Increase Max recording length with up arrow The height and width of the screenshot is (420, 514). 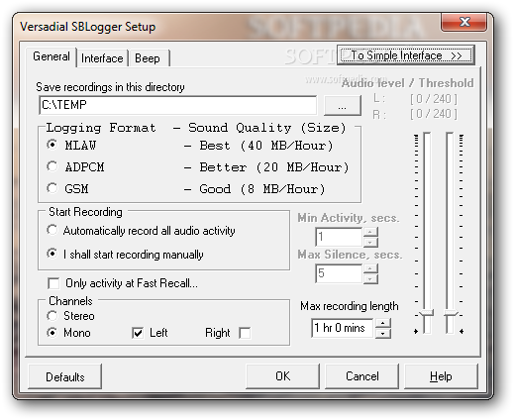coord(383,323)
